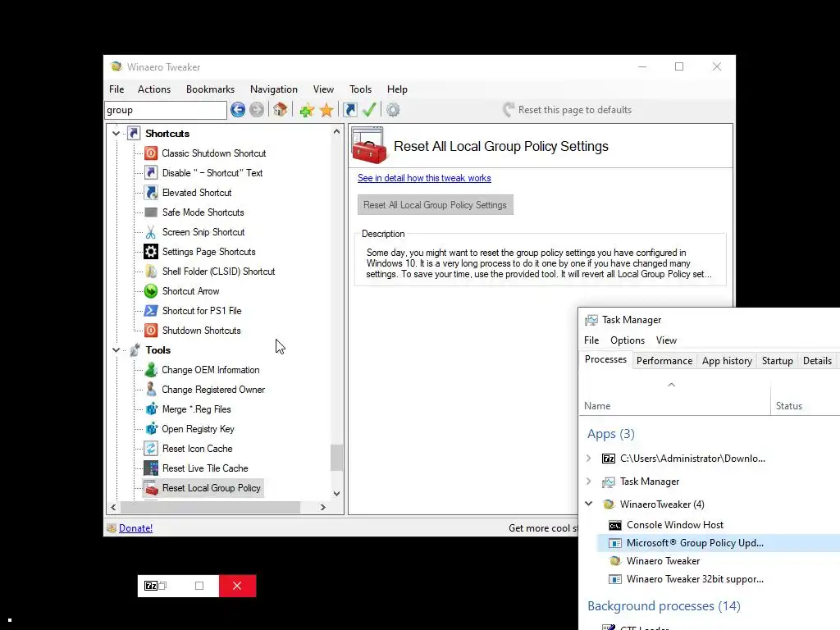
Task: Open bookmarks with the gold star icon
Action: [326, 111]
